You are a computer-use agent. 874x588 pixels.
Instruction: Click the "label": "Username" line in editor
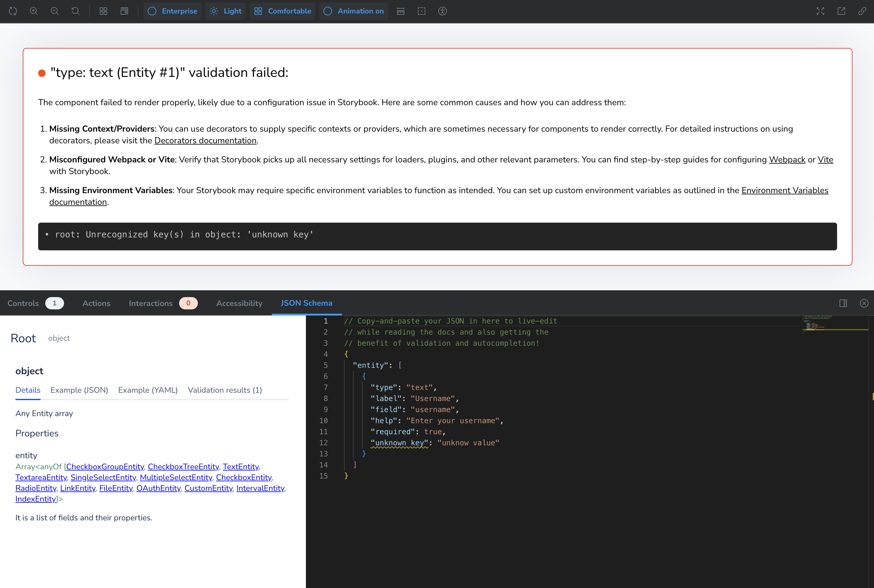click(x=415, y=399)
